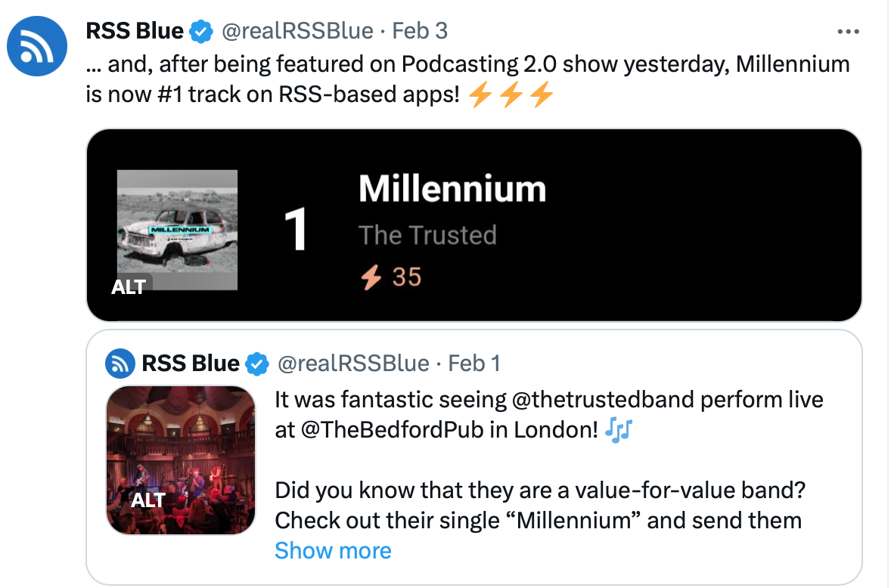
Task: Click the verified badge in the quoted tweet
Action: click(x=258, y=364)
